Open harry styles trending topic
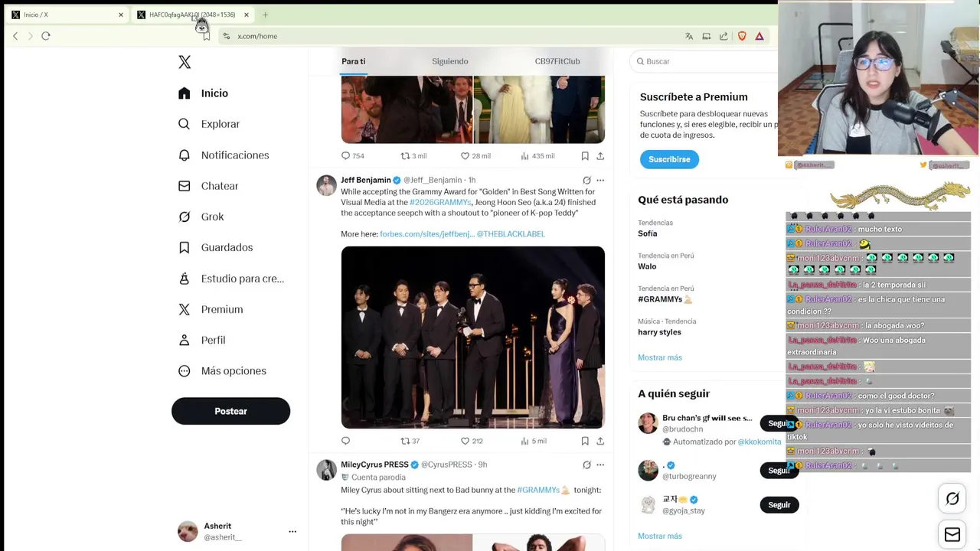Screen dimensions: 980x551 (x=659, y=332)
